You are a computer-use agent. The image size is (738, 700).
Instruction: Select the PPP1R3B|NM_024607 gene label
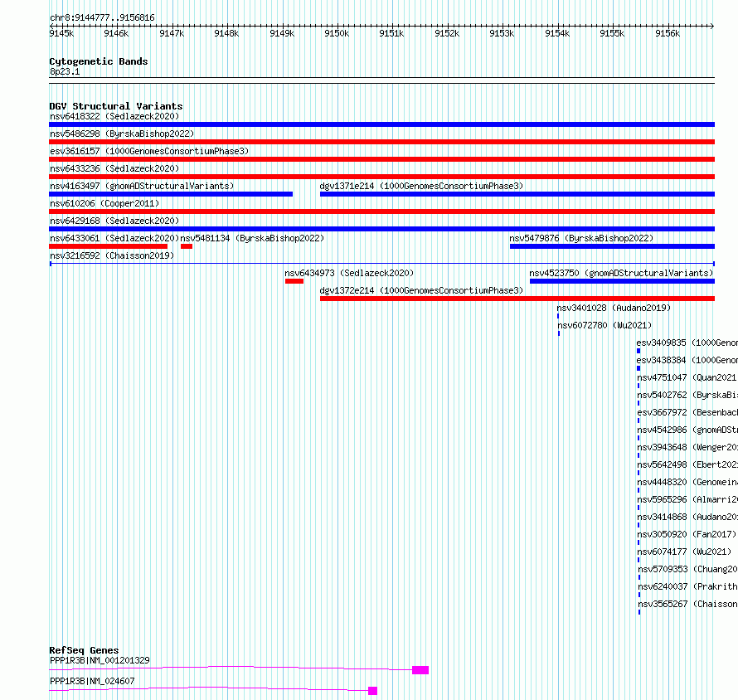(92, 681)
